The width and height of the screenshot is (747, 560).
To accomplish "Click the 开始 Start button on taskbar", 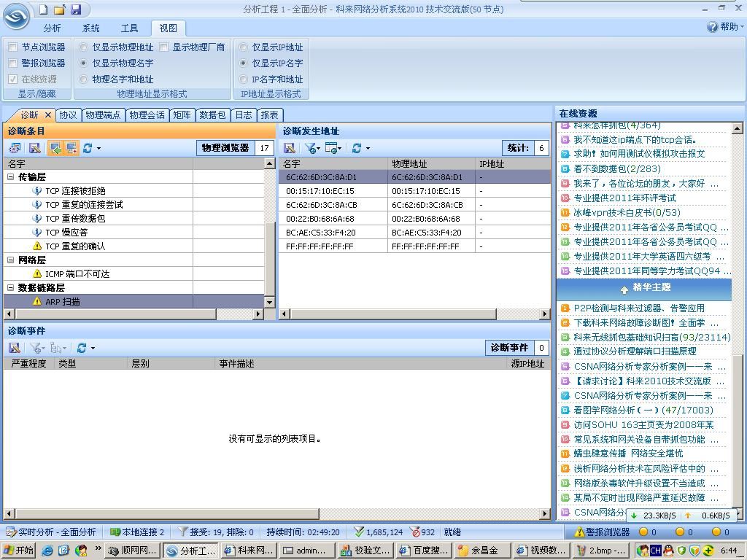I will pos(19,551).
